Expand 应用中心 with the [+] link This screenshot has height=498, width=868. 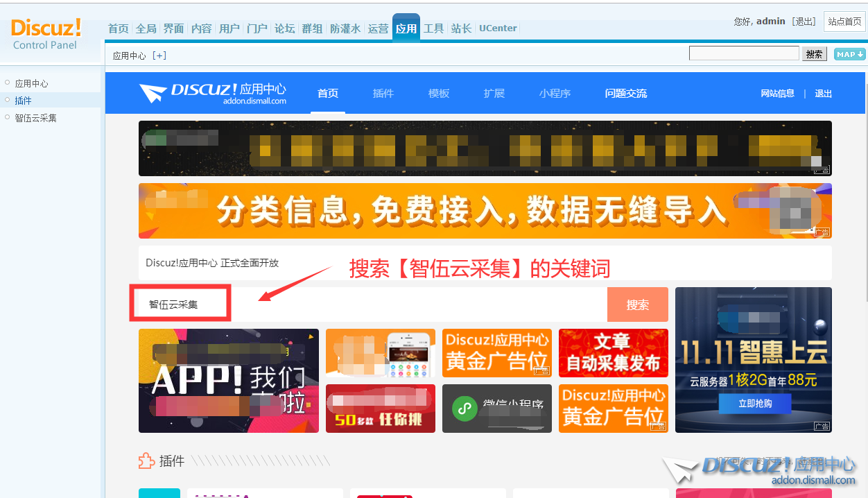(159, 56)
